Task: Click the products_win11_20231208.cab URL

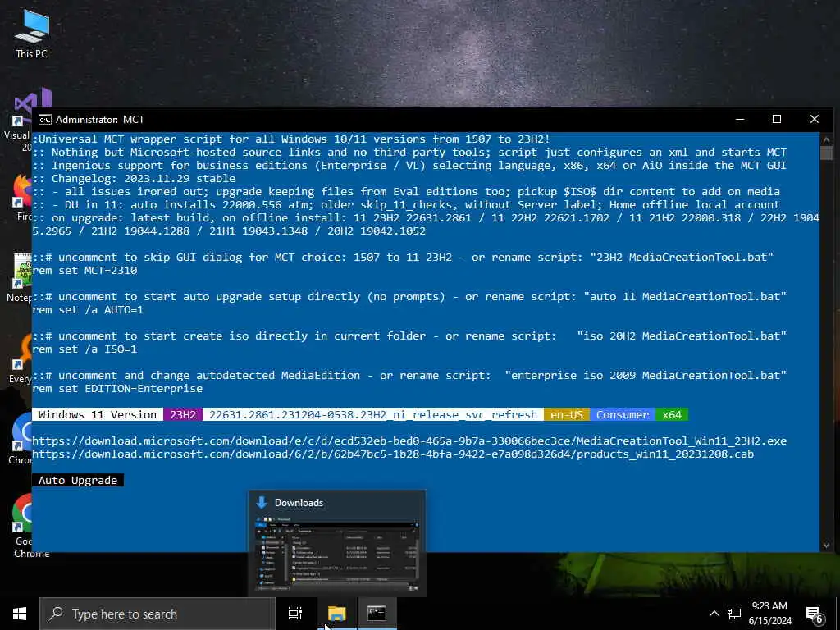Action: (x=393, y=454)
